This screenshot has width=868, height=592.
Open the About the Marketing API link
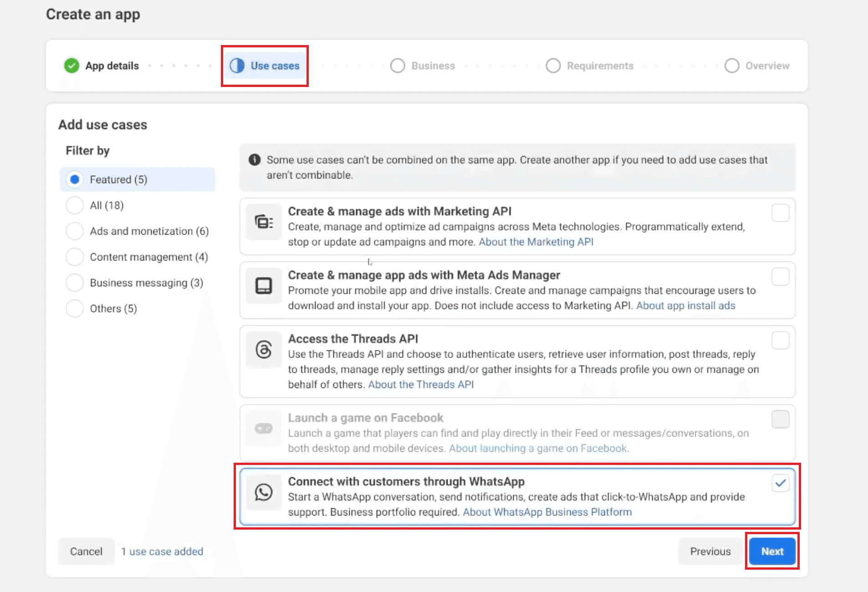tap(536, 242)
